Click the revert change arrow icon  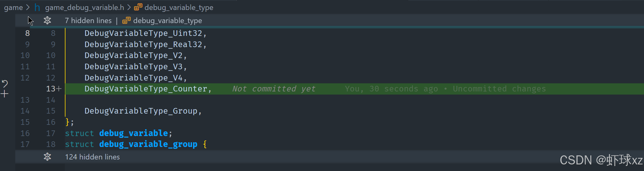tap(5, 83)
